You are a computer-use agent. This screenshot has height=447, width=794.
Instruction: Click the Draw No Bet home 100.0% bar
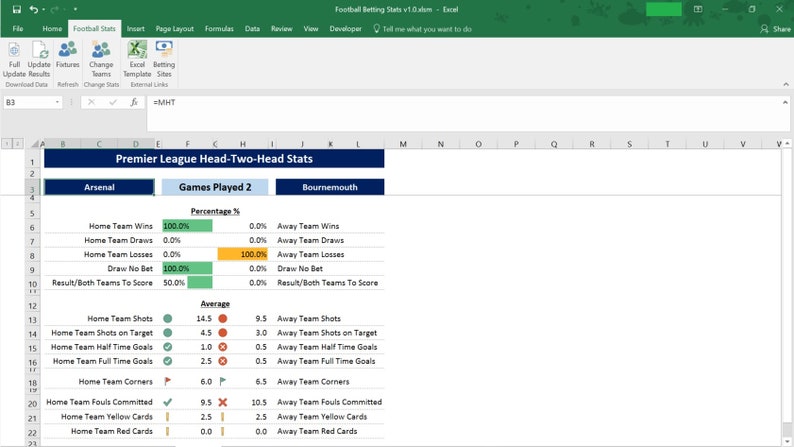pyautogui.click(x=187, y=268)
